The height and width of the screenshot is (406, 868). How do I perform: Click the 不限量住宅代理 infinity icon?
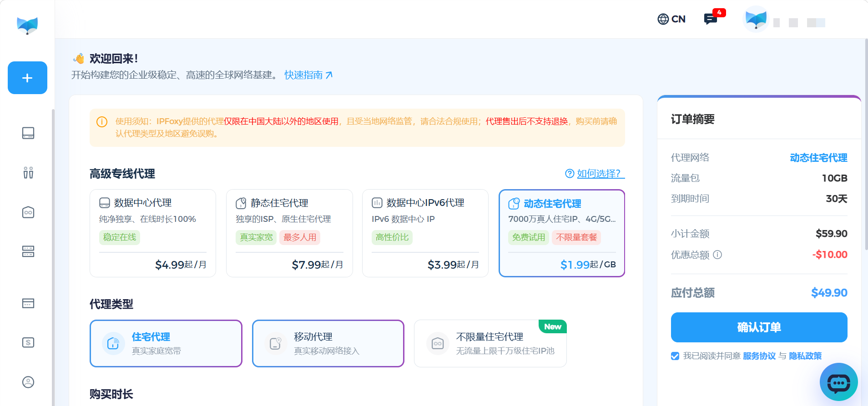click(x=438, y=343)
